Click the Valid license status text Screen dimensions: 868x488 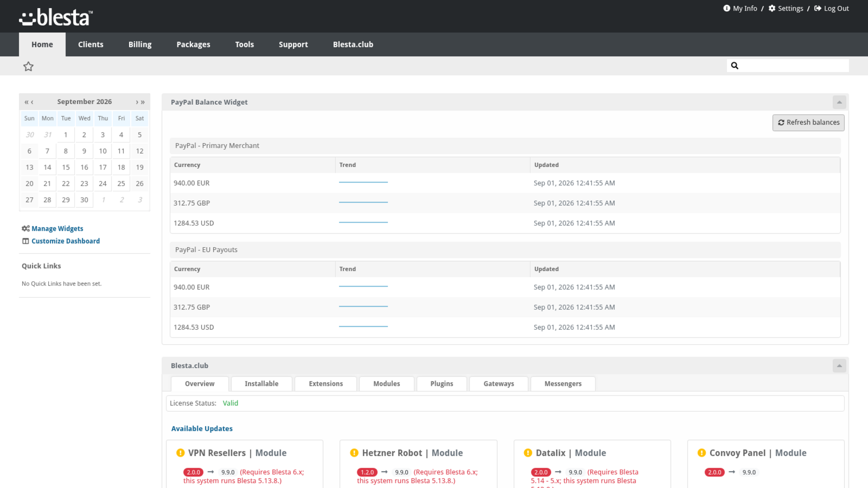pos(230,403)
